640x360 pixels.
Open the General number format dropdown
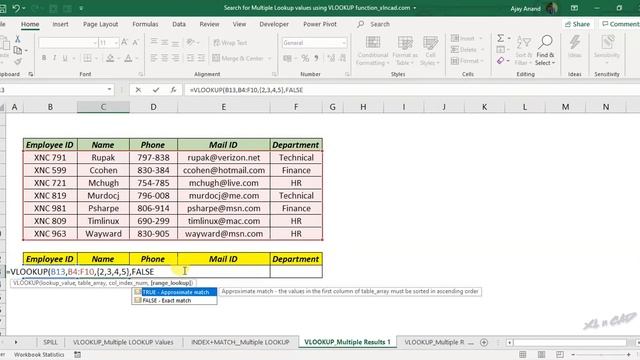344,43
